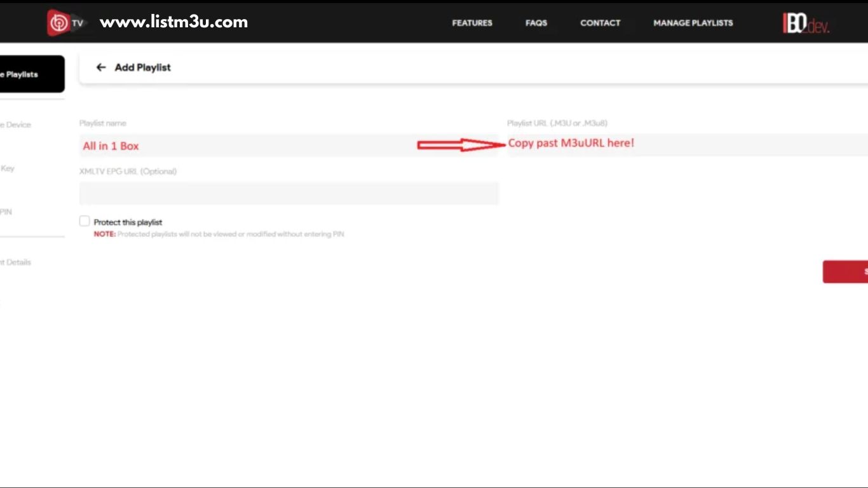Click the IBO TV logo

(x=58, y=21)
